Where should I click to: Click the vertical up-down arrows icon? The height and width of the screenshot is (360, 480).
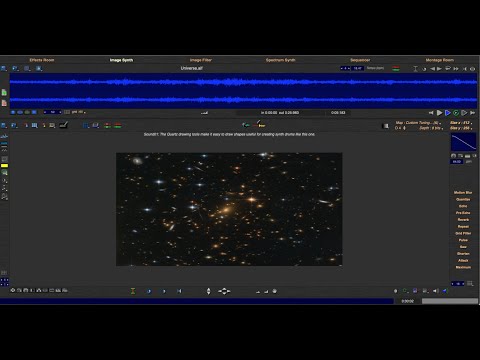coord(208,291)
